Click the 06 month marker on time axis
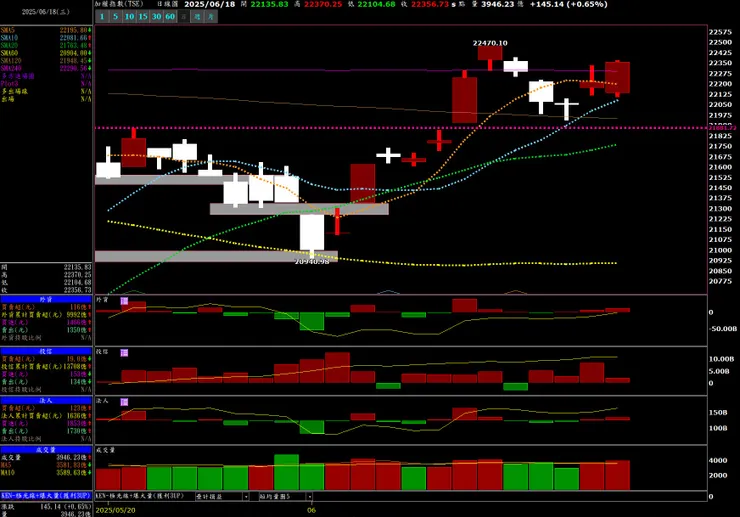 point(311,510)
